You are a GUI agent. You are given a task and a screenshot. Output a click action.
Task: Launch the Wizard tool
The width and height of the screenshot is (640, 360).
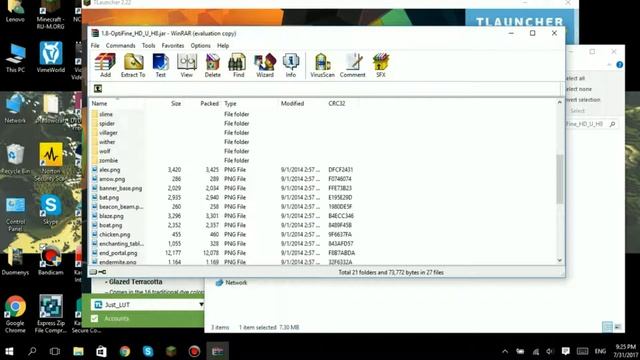[x=265, y=65]
